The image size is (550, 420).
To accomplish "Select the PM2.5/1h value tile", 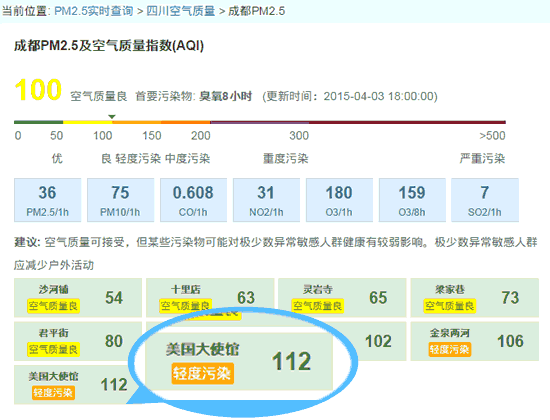I will 47,200.
